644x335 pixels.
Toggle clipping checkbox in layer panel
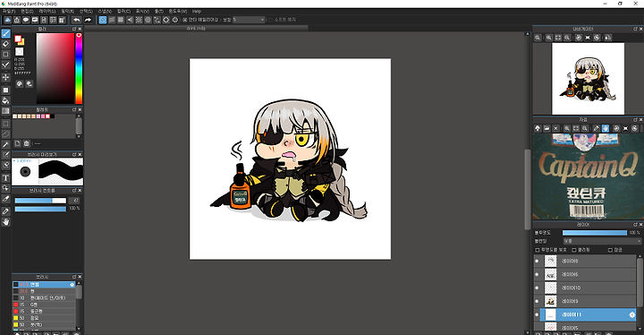click(x=574, y=250)
